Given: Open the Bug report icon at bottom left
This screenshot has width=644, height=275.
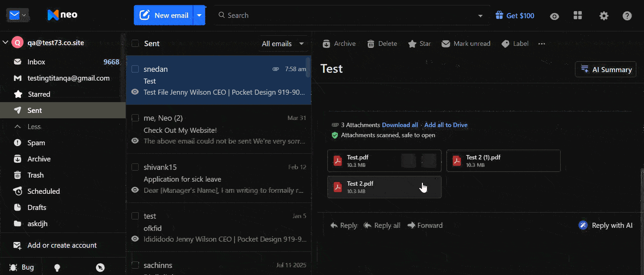Looking at the screenshot, I should [x=13, y=267].
